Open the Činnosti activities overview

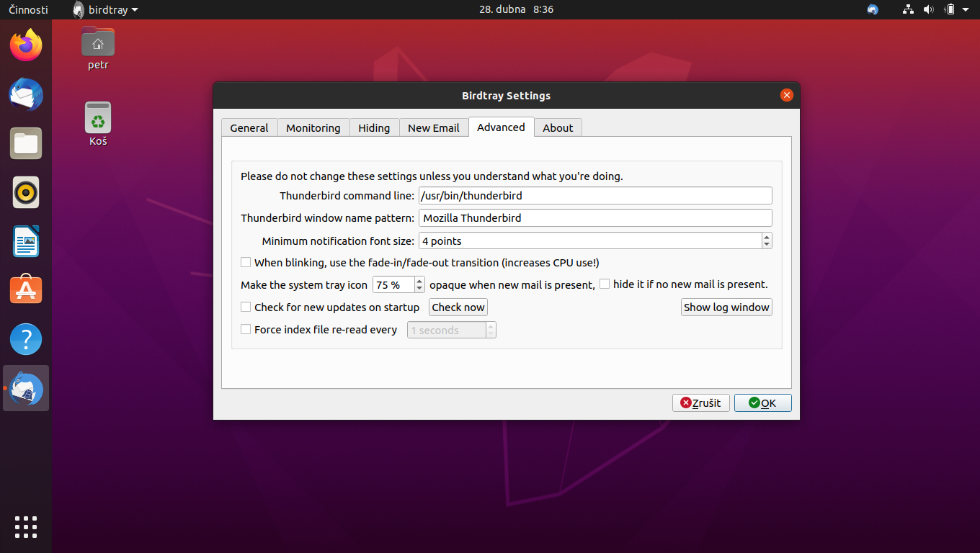pos(28,9)
